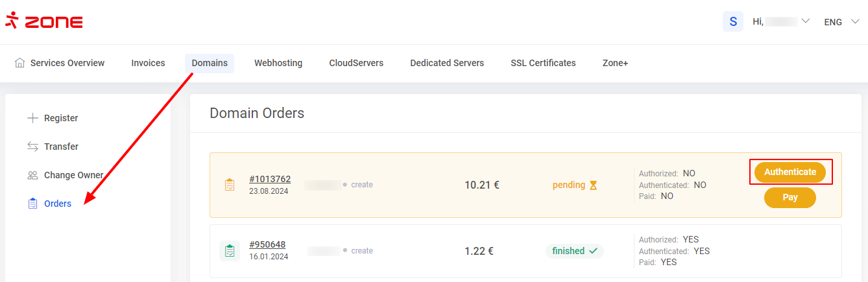
Task: Click the user avatar S icon
Action: 733,21
